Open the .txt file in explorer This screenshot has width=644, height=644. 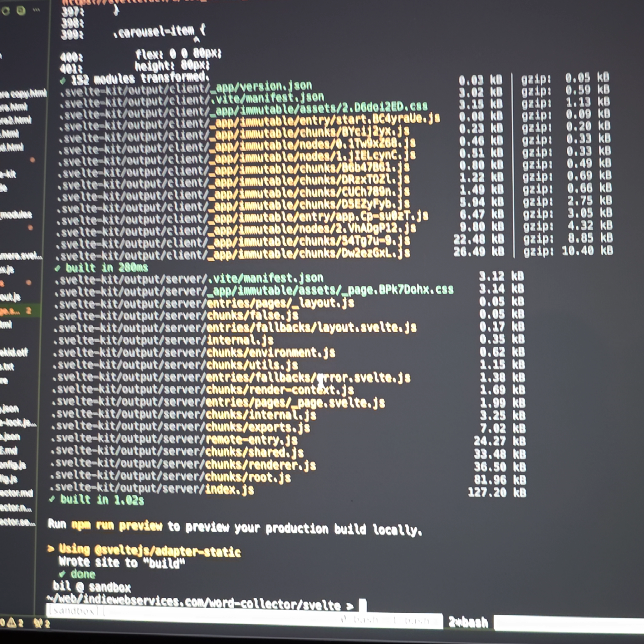point(7,366)
